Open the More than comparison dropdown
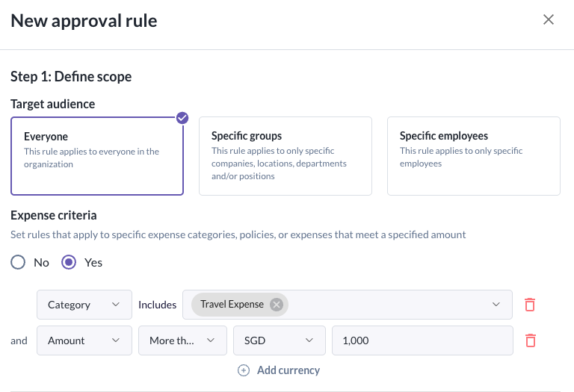Screen dimensions: 574x392 (182, 340)
